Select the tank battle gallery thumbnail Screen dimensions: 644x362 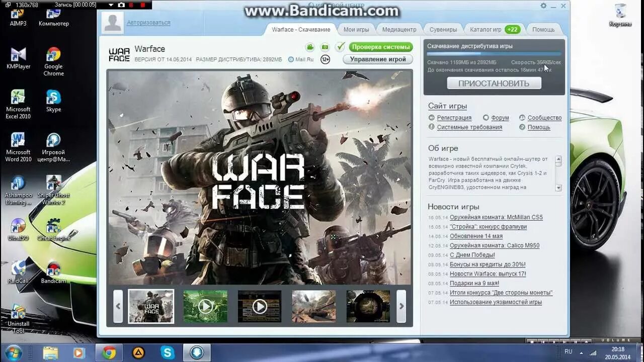314,306
